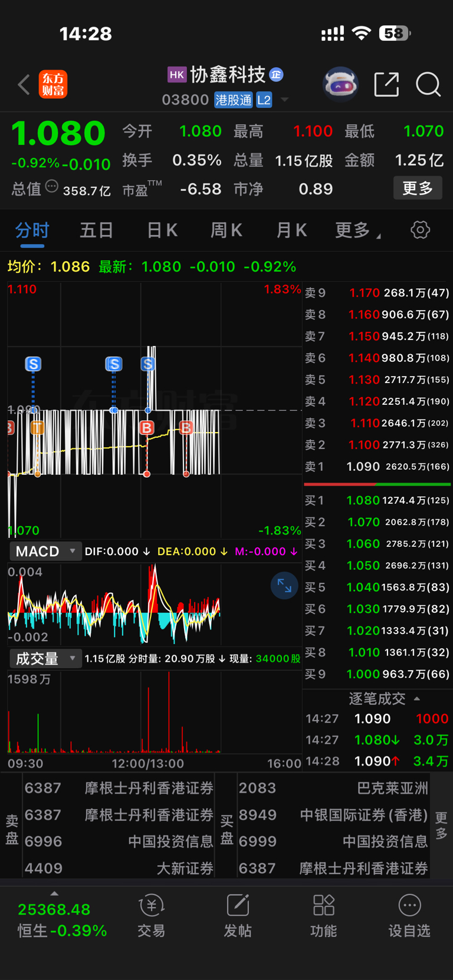Switch to the 日K tab
The image size is (453, 980).
[162, 230]
